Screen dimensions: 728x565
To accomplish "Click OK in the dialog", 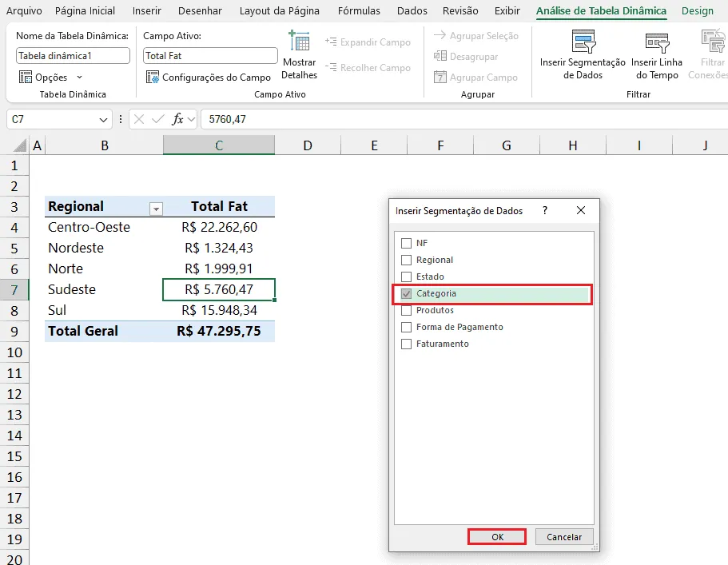I will point(497,537).
